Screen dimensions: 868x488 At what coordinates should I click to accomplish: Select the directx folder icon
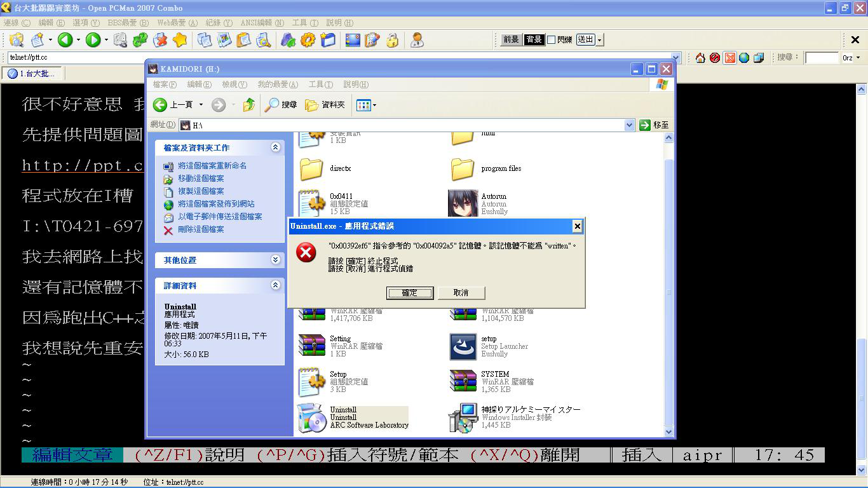311,169
